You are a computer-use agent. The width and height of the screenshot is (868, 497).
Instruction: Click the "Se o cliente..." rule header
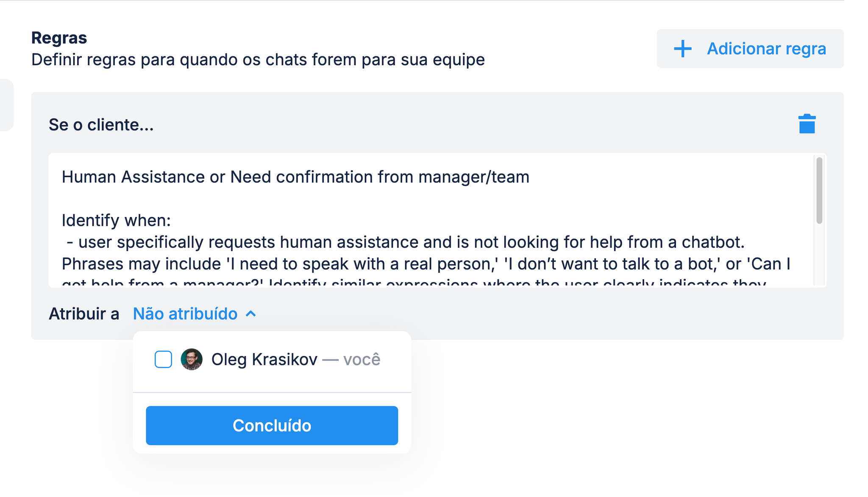[101, 125]
